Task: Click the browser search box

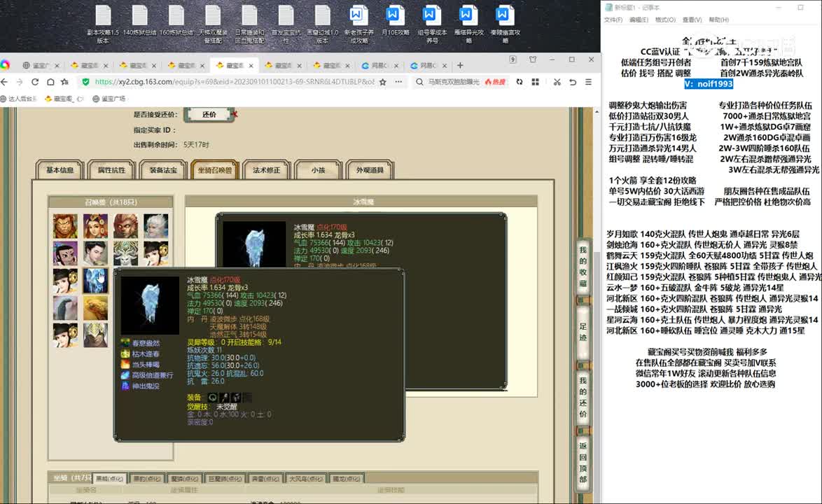Action: [x=454, y=82]
